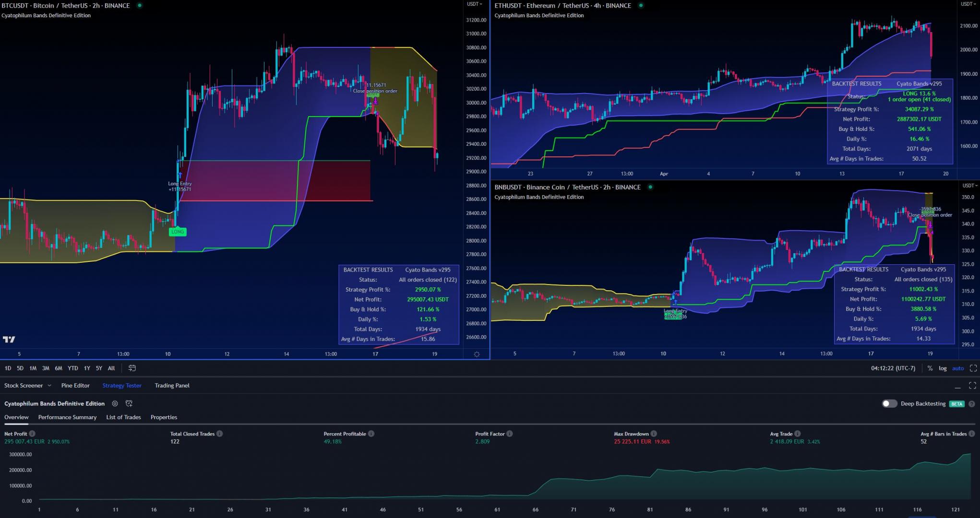Set time range to 5Y
The image size is (980, 518).
point(99,368)
